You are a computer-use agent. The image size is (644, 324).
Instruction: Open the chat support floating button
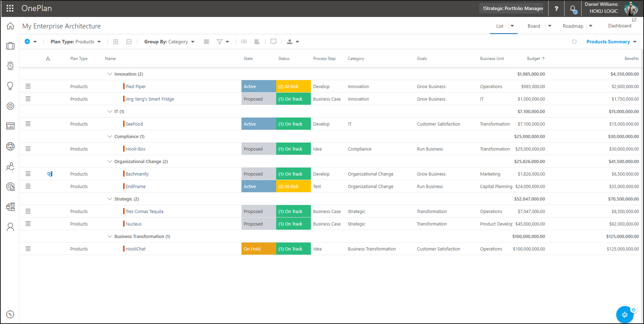625,315
